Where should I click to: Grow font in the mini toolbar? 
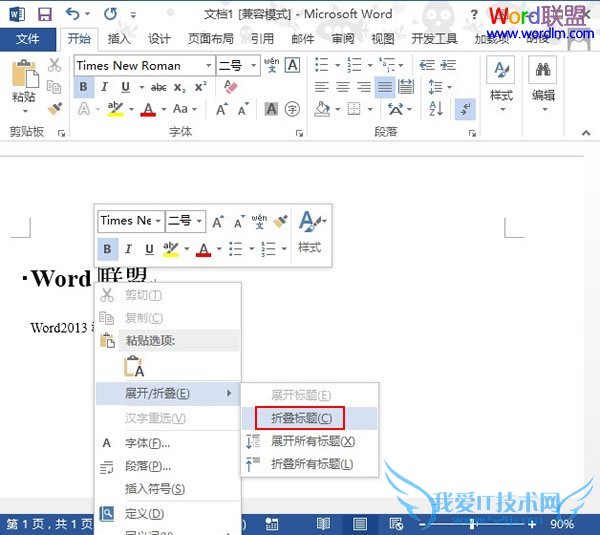point(218,222)
